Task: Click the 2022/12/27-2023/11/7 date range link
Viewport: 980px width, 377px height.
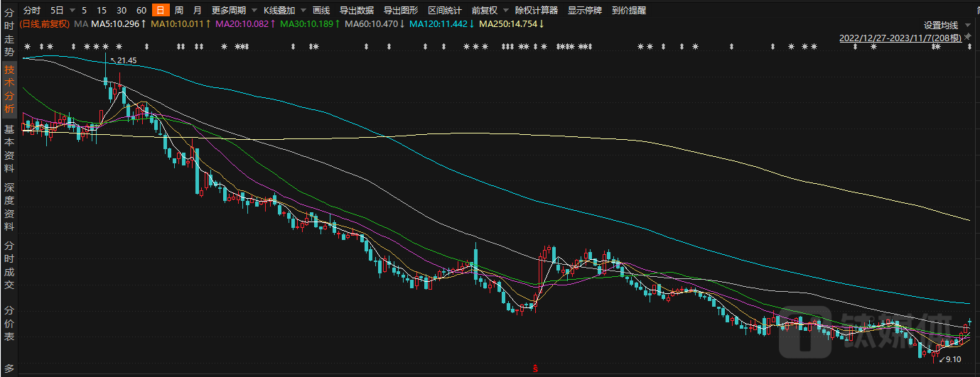Action: point(900,38)
